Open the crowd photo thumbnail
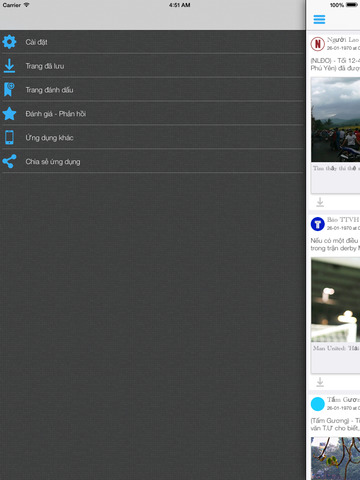 [x=336, y=120]
